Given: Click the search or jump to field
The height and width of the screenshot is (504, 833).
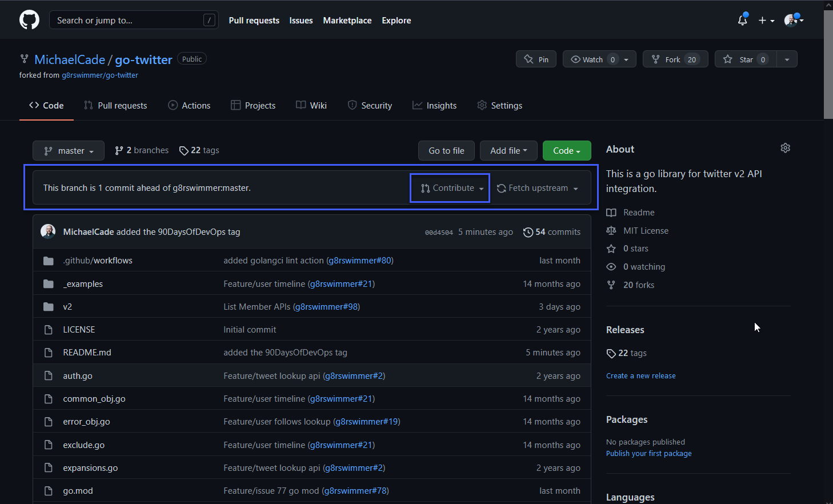Looking at the screenshot, I should tap(133, 19).
